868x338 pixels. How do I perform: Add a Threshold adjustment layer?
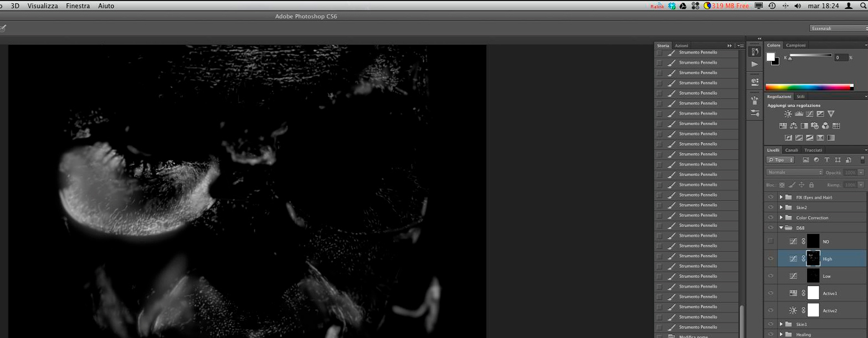tap(809, 138)
